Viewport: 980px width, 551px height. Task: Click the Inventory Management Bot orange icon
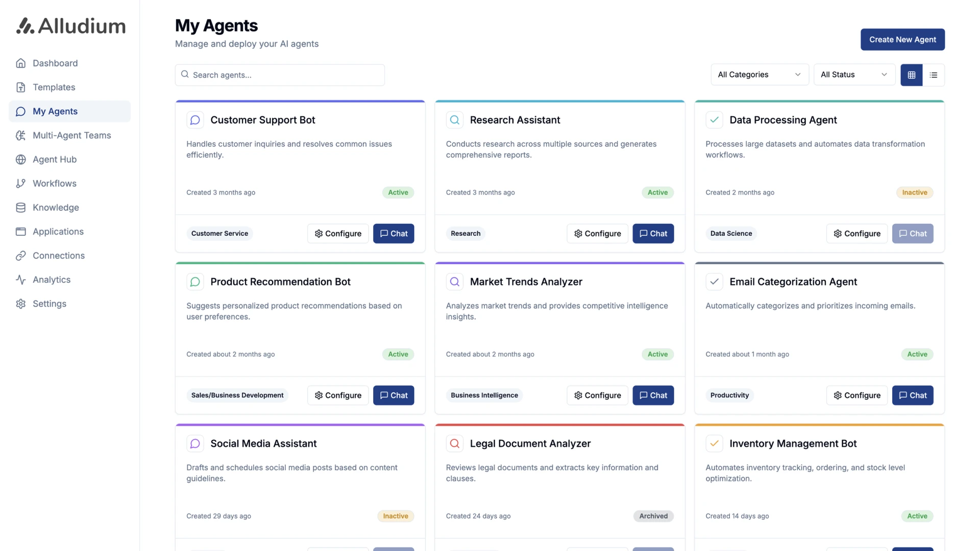click(x=714, y=443)
